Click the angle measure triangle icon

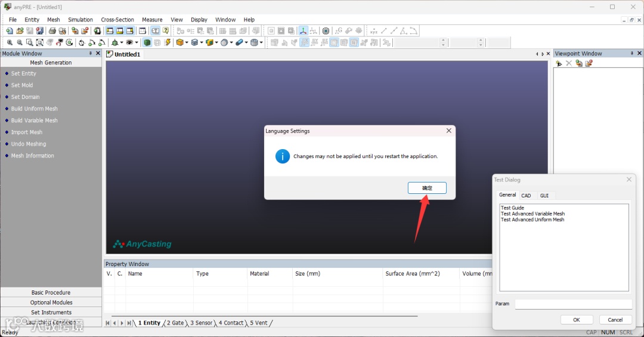click(x=403, y=31)
